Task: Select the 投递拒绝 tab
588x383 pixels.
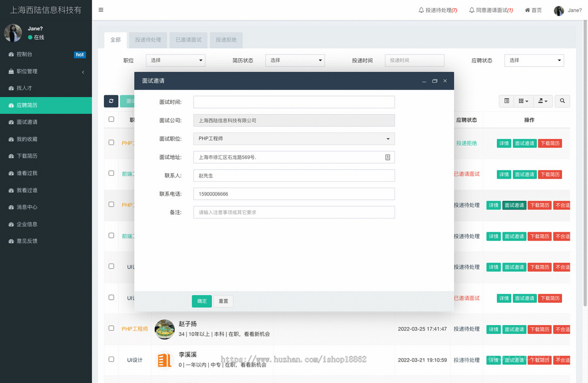Action: [x=226, y=40]
